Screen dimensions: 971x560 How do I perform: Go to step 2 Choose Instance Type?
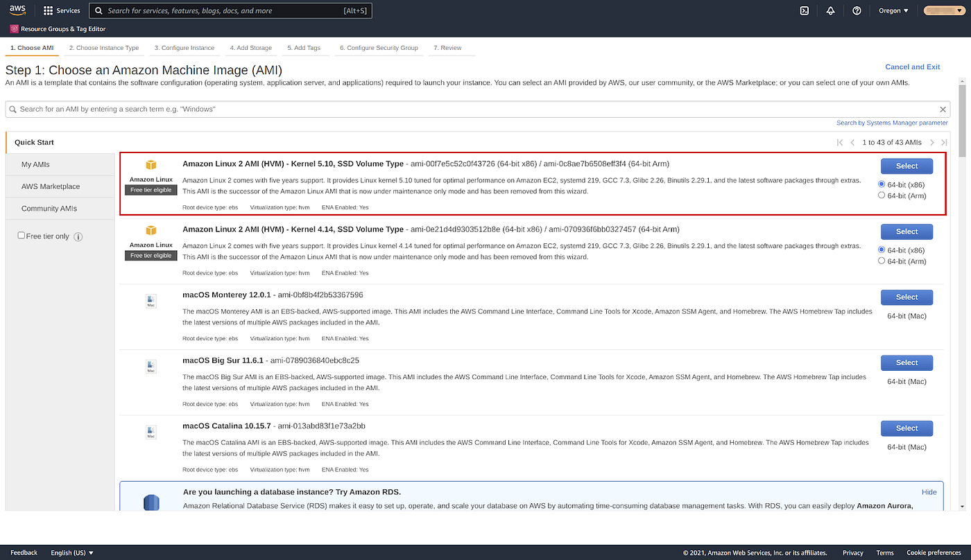(104, 48)
